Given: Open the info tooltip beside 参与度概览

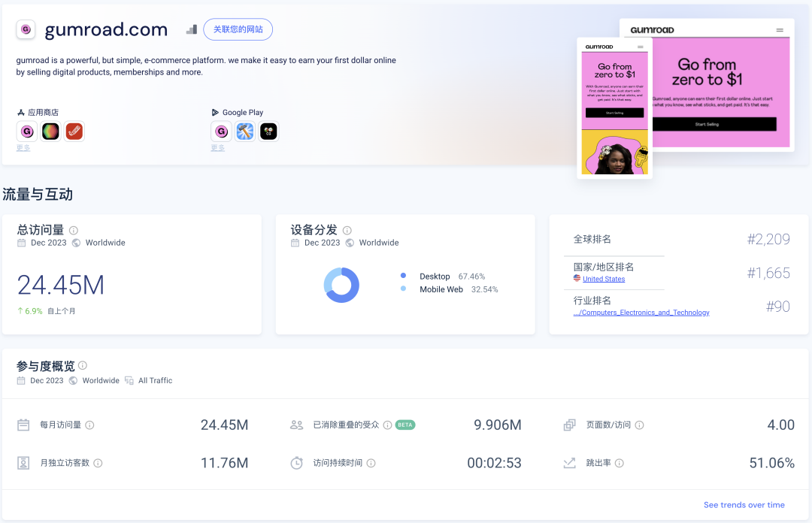Looking at the screenshot, I should (83, 366).
